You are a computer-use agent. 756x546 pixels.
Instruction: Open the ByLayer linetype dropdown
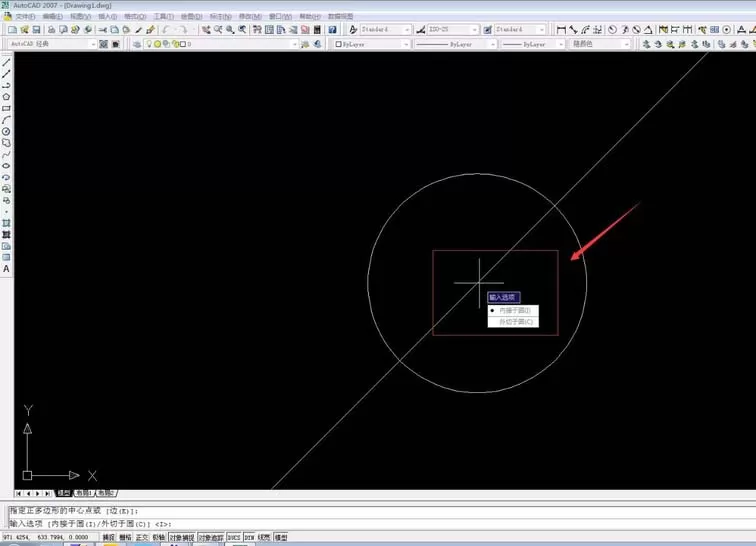[x=456, y=44]
